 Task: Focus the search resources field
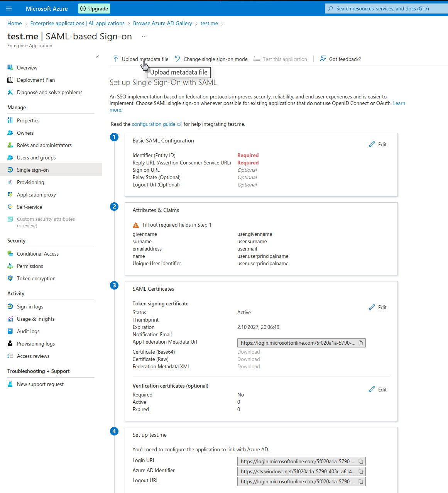point(386,8)
